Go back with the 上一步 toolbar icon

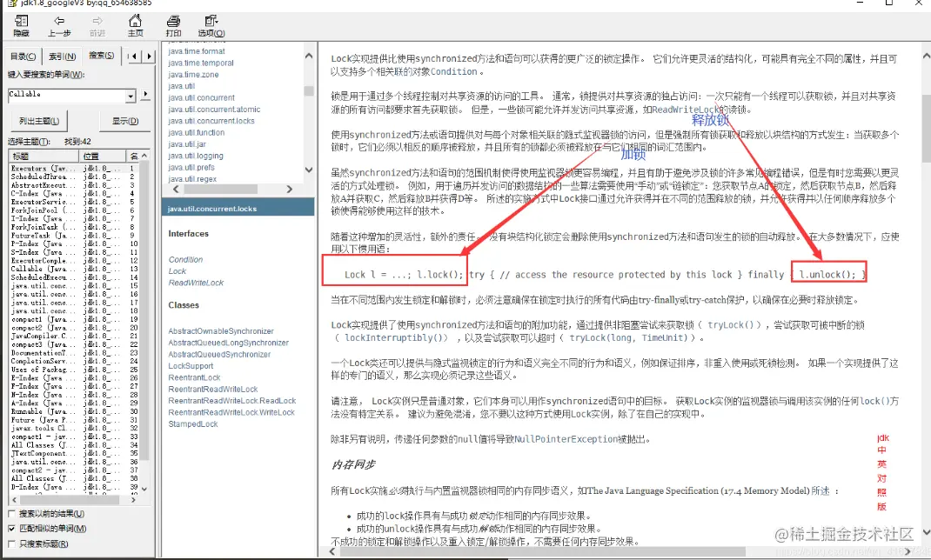(x=59, y=25)
